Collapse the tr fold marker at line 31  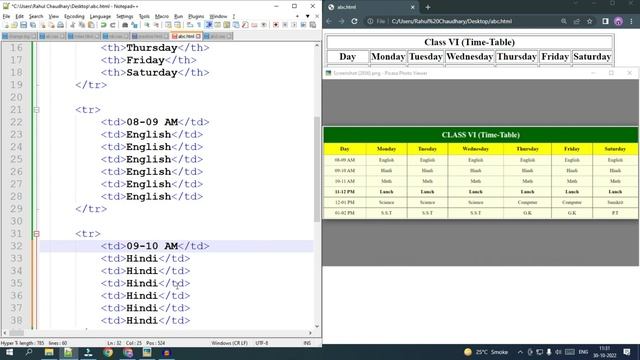click(x=36, y=234)
